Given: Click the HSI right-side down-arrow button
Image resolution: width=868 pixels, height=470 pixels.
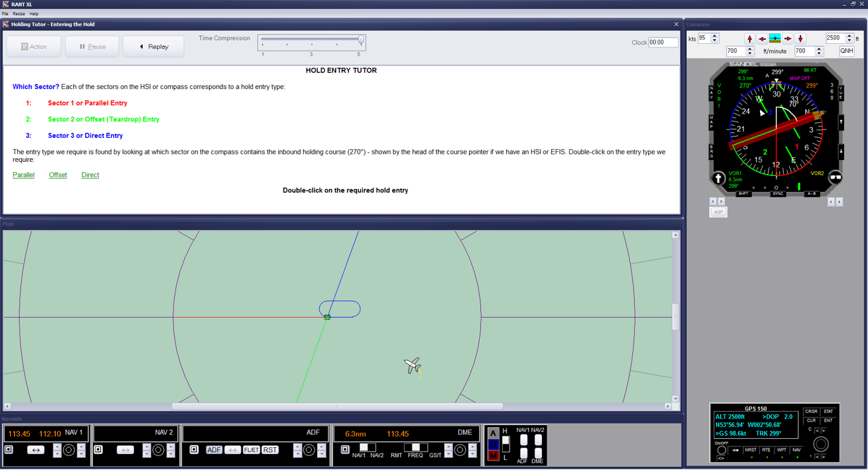Looking at the screenshot, I should 841,152.
